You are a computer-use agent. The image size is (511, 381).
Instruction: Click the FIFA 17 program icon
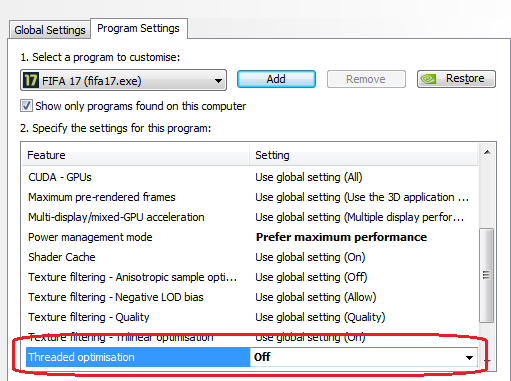tap(31, 80)
